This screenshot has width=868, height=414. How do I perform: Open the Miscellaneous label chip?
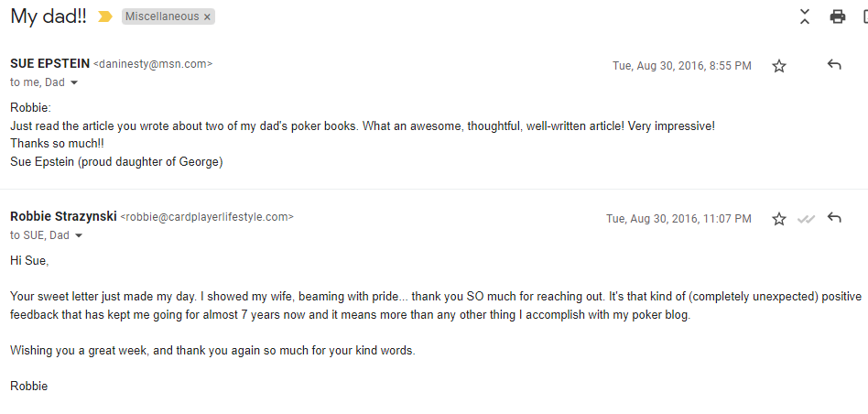tap(162, 16)
